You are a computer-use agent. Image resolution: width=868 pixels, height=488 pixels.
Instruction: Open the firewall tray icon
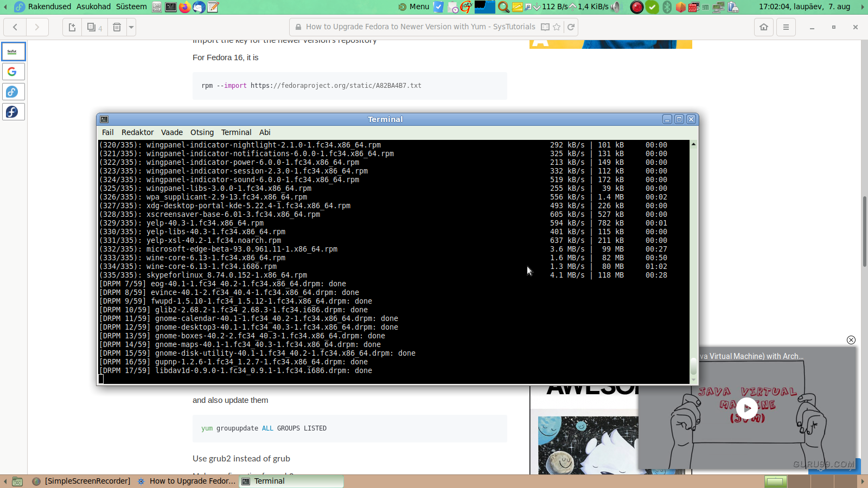tap(693, 7)
